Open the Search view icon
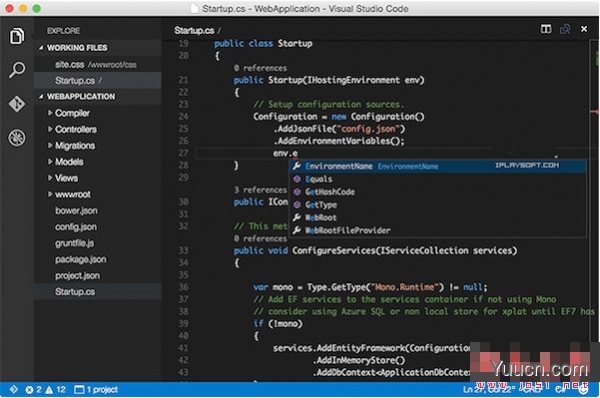Image resolution: width=600 pixels, height=398 pixels. coord(17,70)
